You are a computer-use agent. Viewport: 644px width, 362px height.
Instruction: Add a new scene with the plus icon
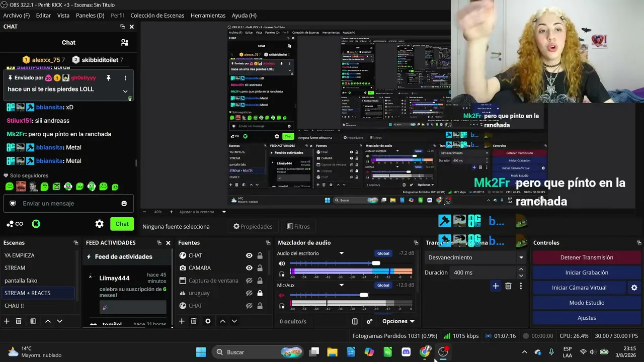click(7, 321)
